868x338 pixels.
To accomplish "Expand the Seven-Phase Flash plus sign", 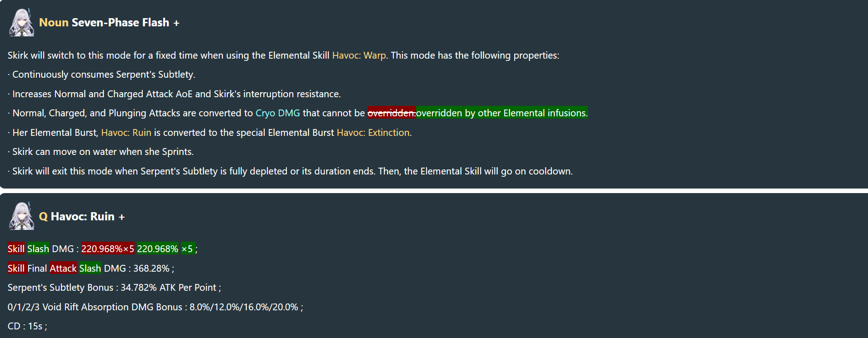I will point(176,23).
